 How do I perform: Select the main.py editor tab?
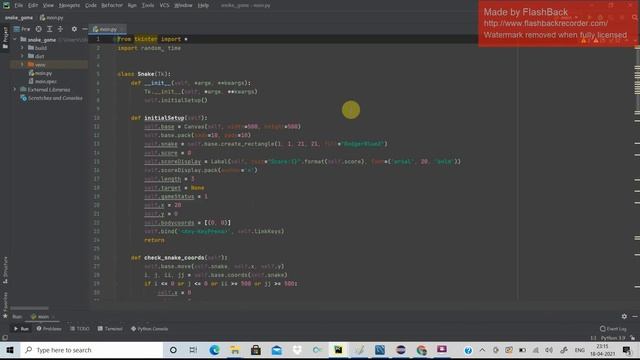[107, 29]
